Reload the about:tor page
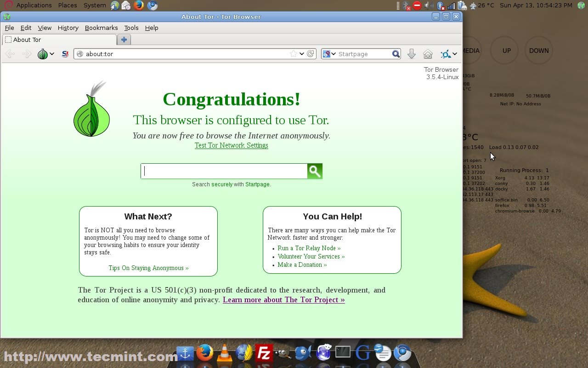 coord(311,54)
